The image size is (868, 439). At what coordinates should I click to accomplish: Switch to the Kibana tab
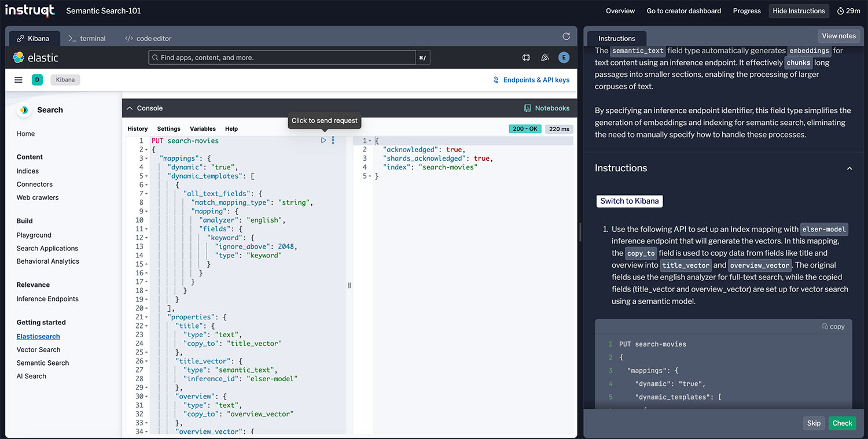(x=34, y=38)
